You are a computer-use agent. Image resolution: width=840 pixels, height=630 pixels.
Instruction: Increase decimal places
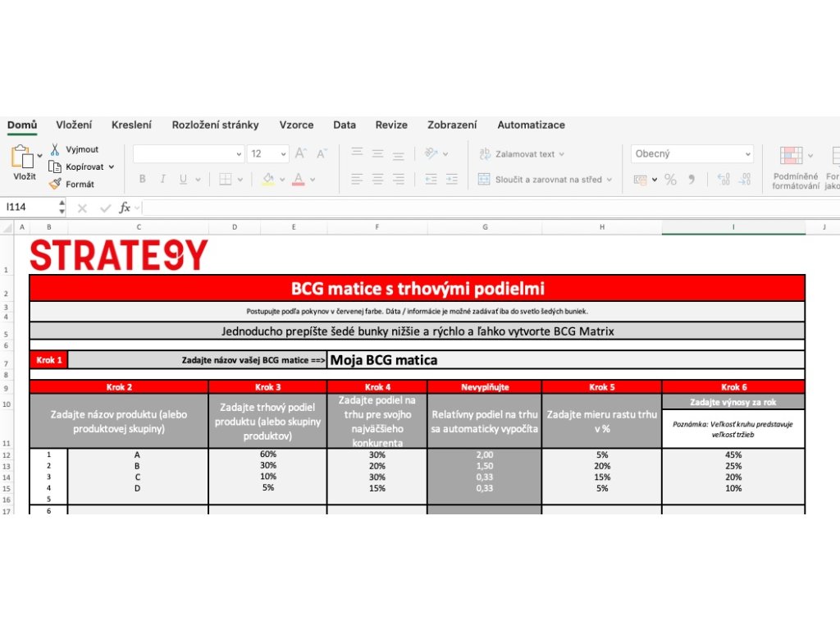[x=724, y=180]
